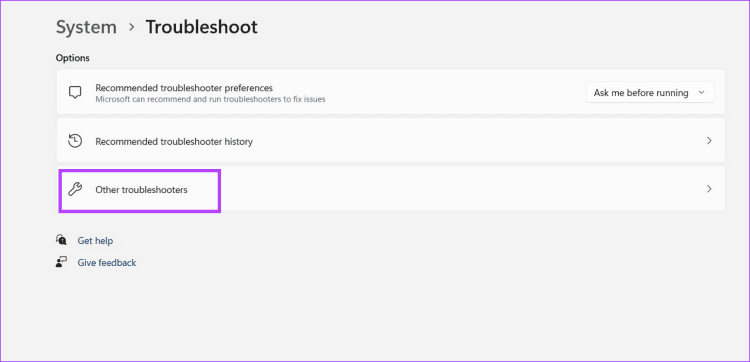This screenshot has height=362, width=750.
Task: Click the Recommended troubleshooter preferences title
Action: point(184,88)
